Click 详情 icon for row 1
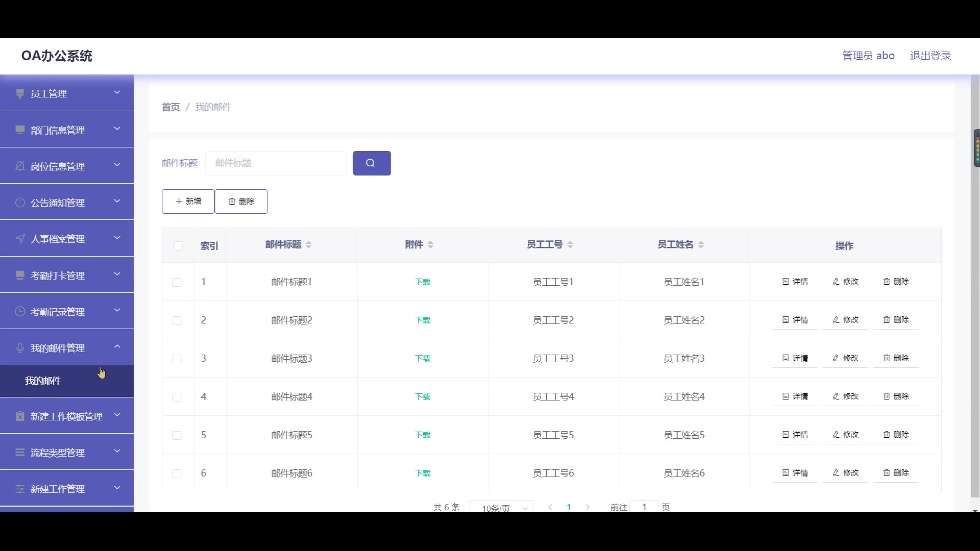This screenshot has height=551, width=980. tap(786, 282)
